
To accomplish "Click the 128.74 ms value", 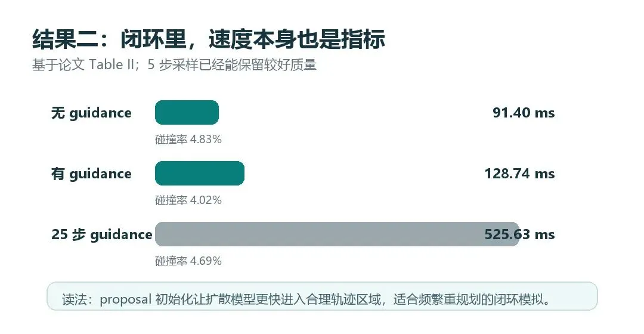I will tap(519, 174).
